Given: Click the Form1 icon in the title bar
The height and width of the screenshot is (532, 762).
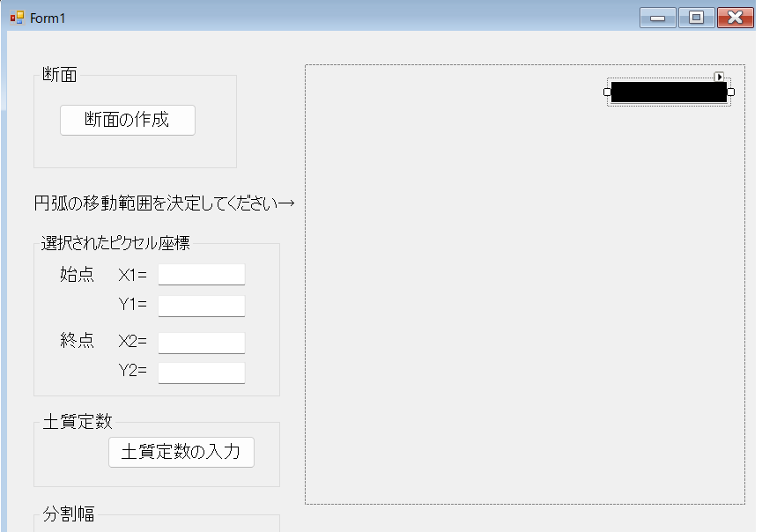Looking at the screenshot, I should point(17,18).
